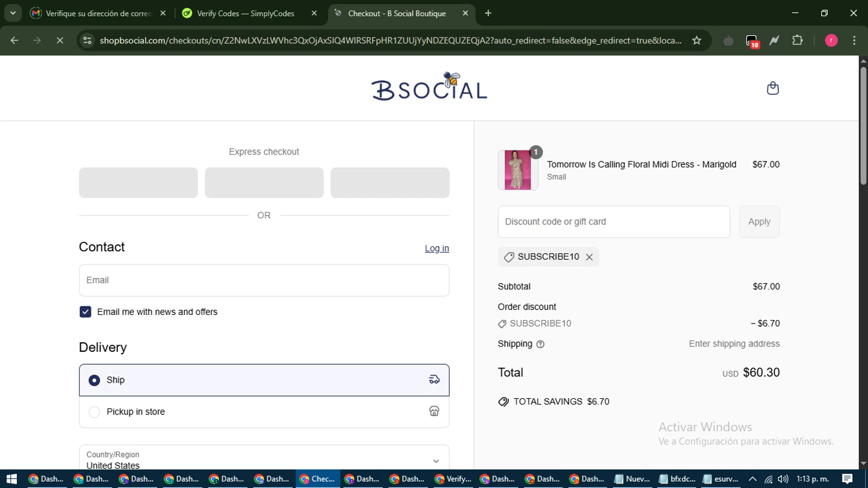This screenshot has height=488, width=868.
Task: Select Pickup in store delivery option
Action: point(264,412)
